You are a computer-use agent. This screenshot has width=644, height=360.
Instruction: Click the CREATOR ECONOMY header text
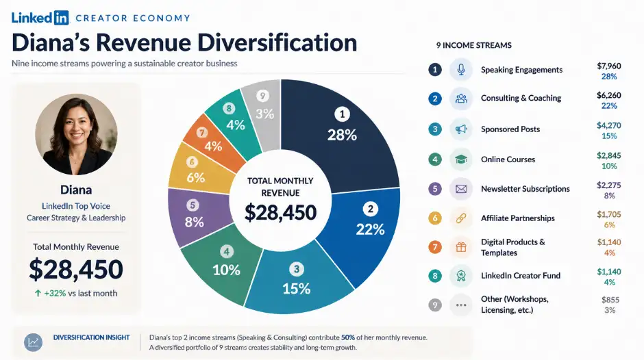(x=133, y=18)
